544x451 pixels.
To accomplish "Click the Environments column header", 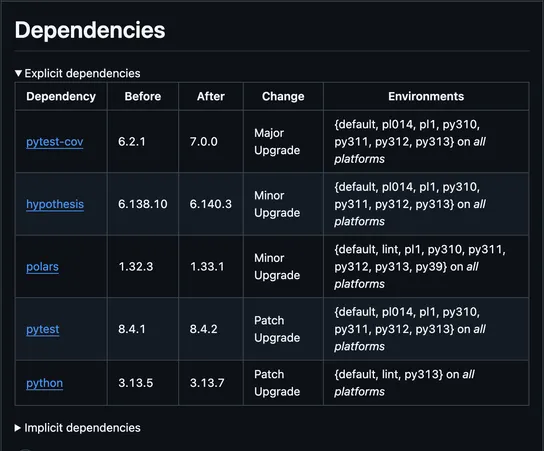I will coord(426,96).
